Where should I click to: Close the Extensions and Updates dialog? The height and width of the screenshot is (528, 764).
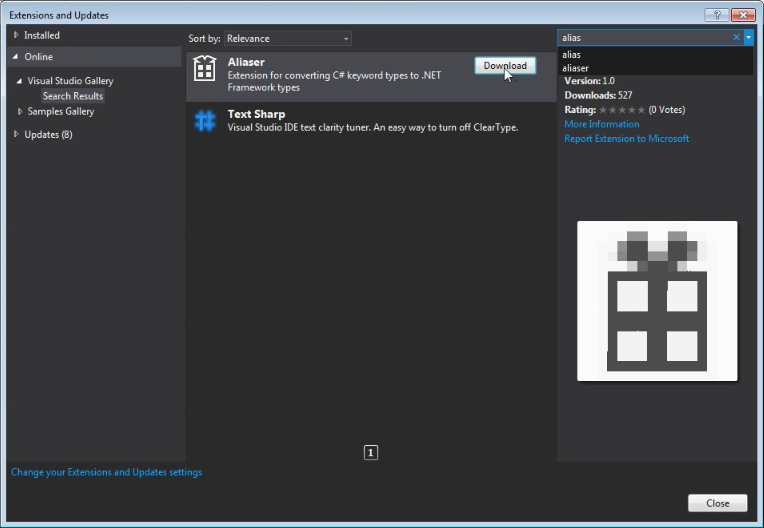coord(717,503)
